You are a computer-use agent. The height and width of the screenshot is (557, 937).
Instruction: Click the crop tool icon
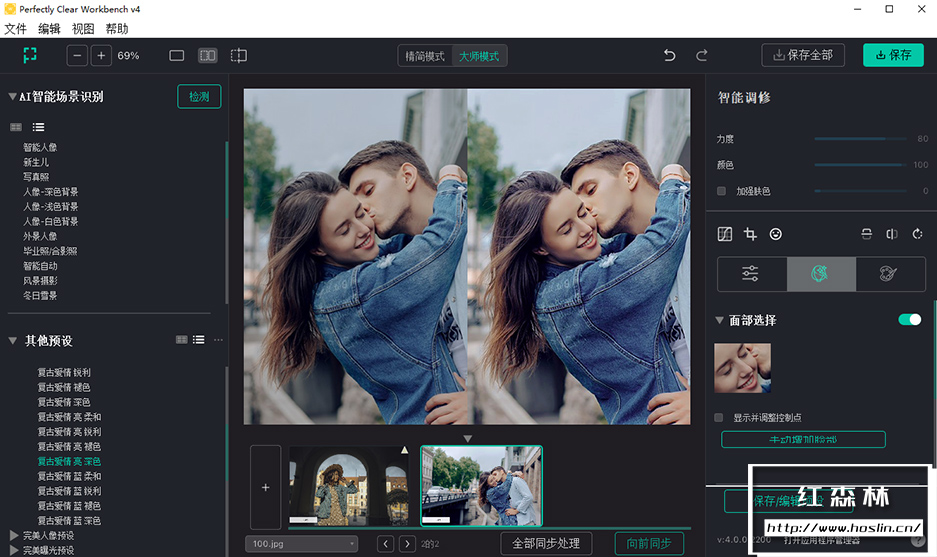[x=750, y=234]
